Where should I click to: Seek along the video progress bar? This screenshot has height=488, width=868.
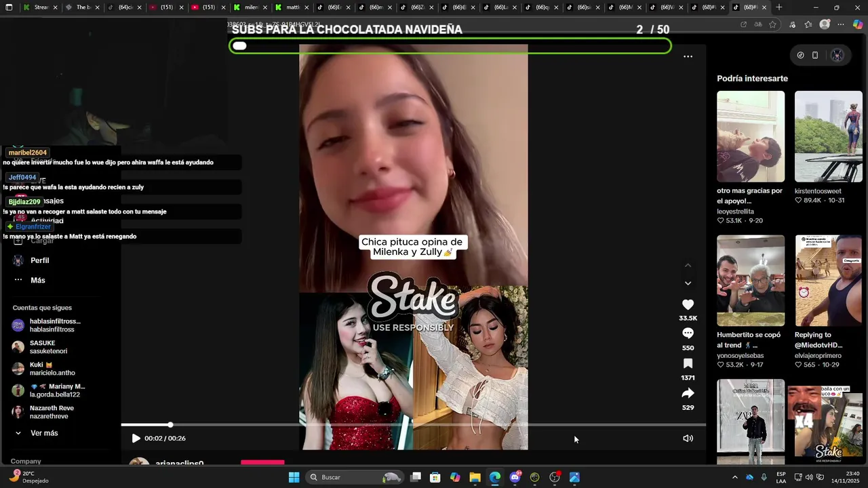414,425
